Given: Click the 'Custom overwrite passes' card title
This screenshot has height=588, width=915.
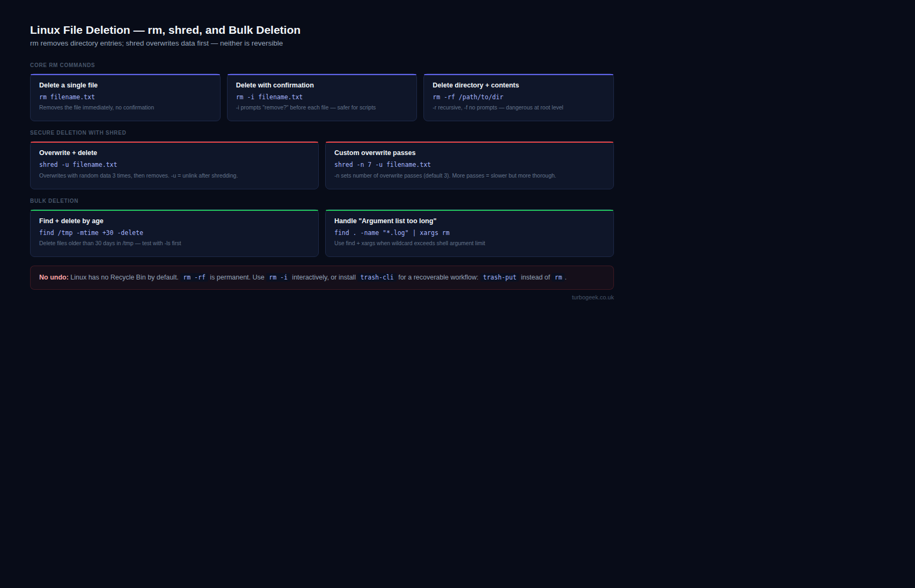Looking at the screenshot, I should [x=375, y=153].
